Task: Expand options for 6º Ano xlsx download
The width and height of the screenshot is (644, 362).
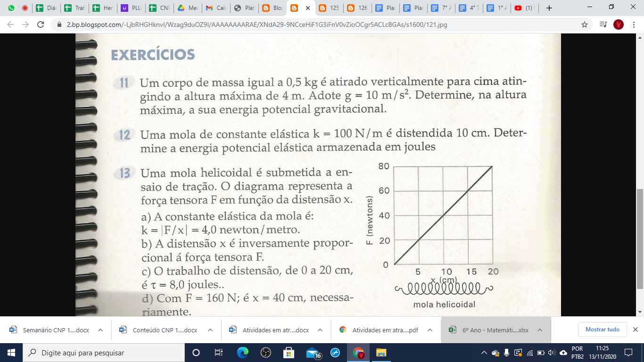Action: point(540,330)
